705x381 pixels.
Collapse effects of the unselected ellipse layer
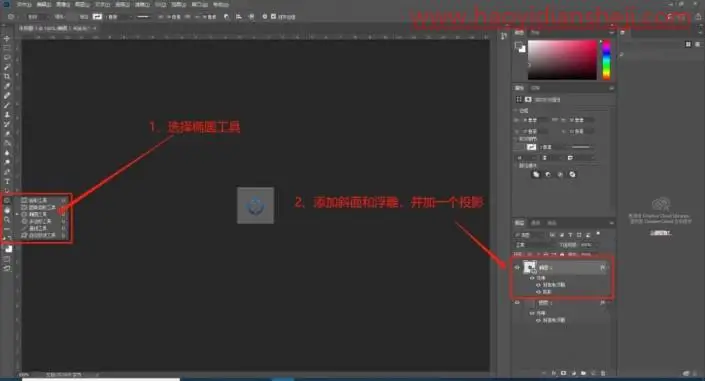pos(608,303)
